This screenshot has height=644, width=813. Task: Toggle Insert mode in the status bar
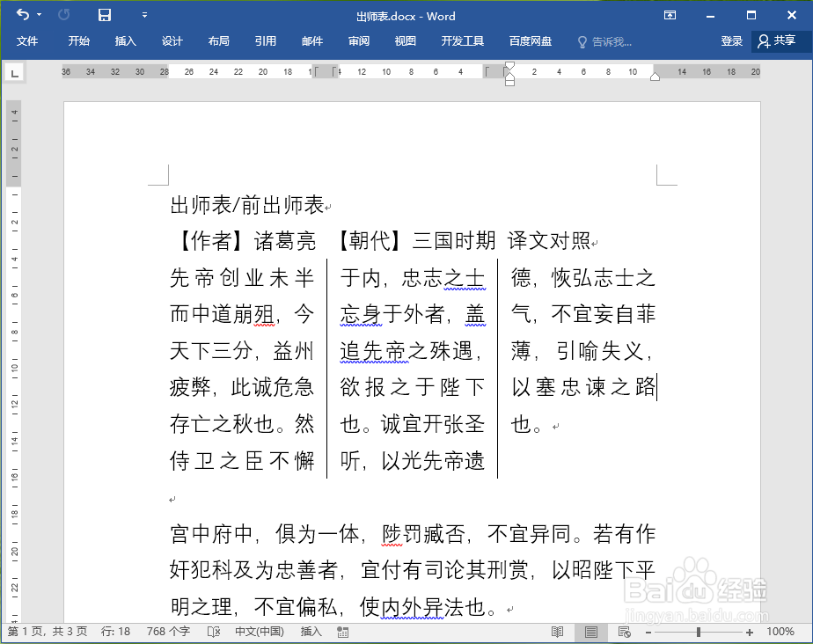(x=310, y=632)
